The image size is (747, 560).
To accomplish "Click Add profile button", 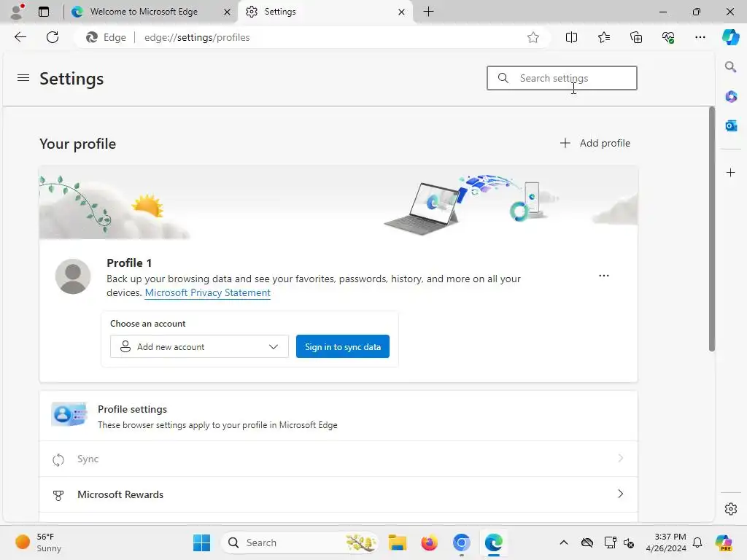I will coord(595,144).
